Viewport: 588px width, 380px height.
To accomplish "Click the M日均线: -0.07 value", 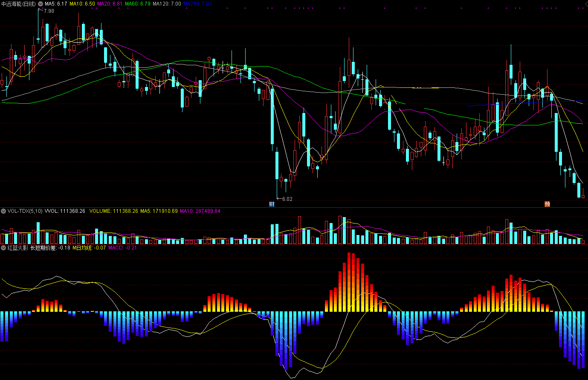I will tap(89, 248).
